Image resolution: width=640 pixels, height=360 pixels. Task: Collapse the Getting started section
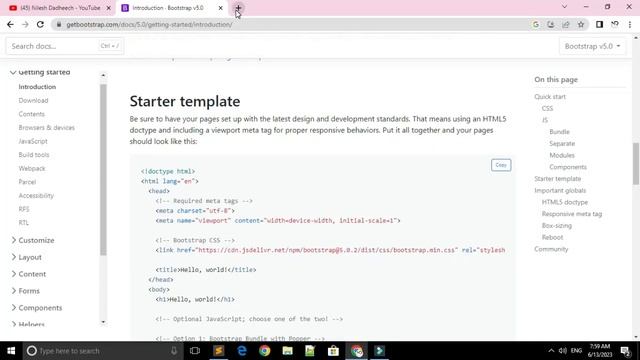40,72
